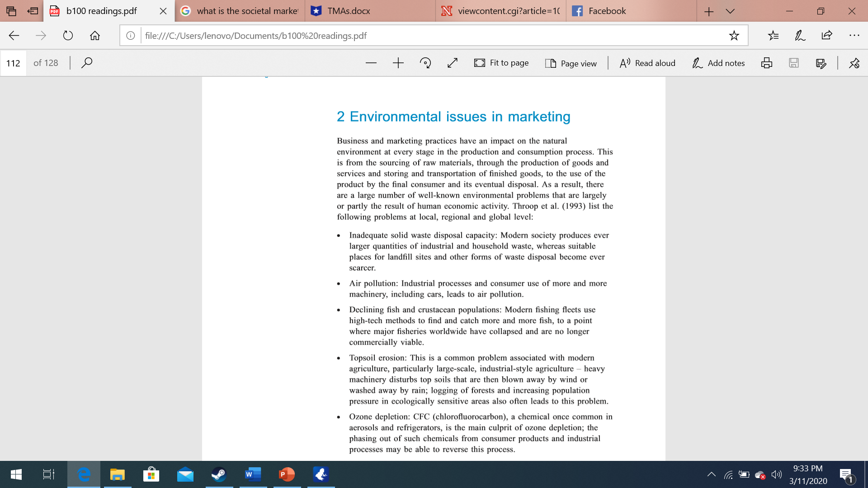
Task: Close the b100 readings.pdf tab
Action: 163,11
